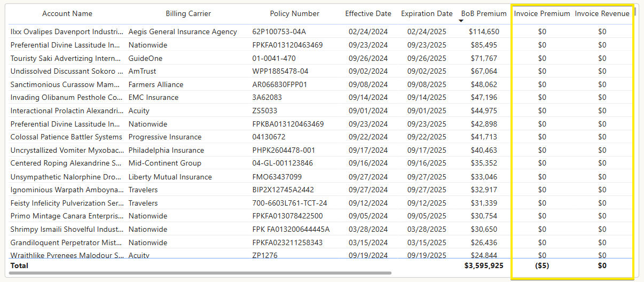The height and width of the screenshot is (282, 644).
Task: Click the sort arrow under BoB Premium
Action: [x=461, y=21]
